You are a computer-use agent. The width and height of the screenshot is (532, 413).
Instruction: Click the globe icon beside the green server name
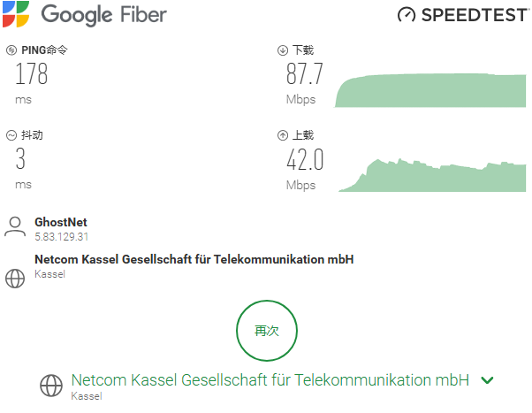click(x=51, y=385)
